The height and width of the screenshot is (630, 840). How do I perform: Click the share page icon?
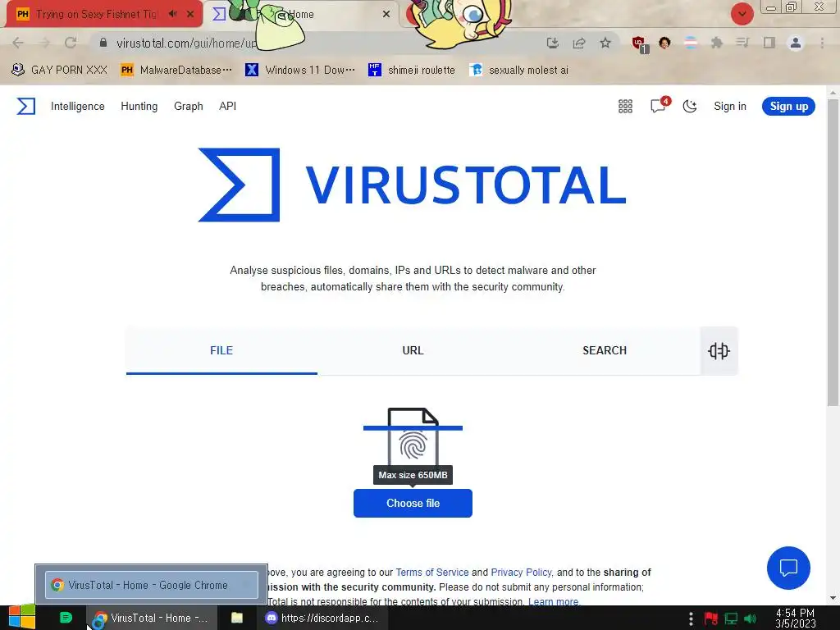(579, 43)
